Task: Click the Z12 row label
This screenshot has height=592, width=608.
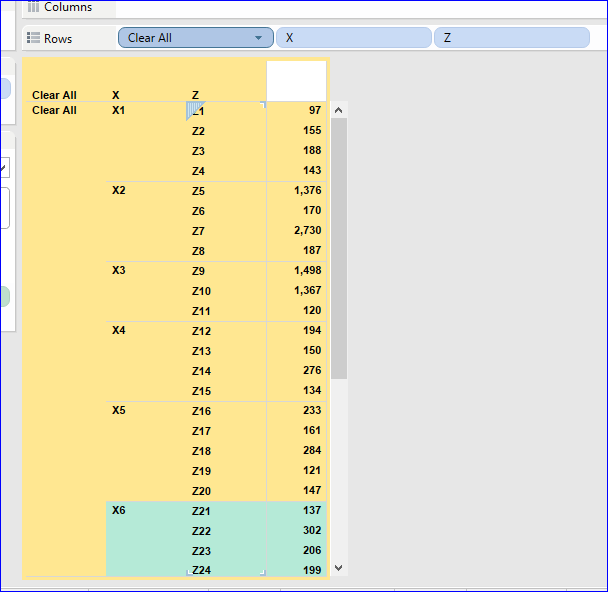Action: 201,331
